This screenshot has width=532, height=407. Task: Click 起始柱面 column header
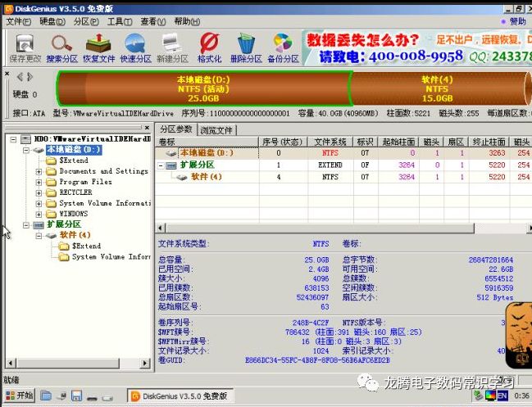pyautogui.click(x=398, y=142)
